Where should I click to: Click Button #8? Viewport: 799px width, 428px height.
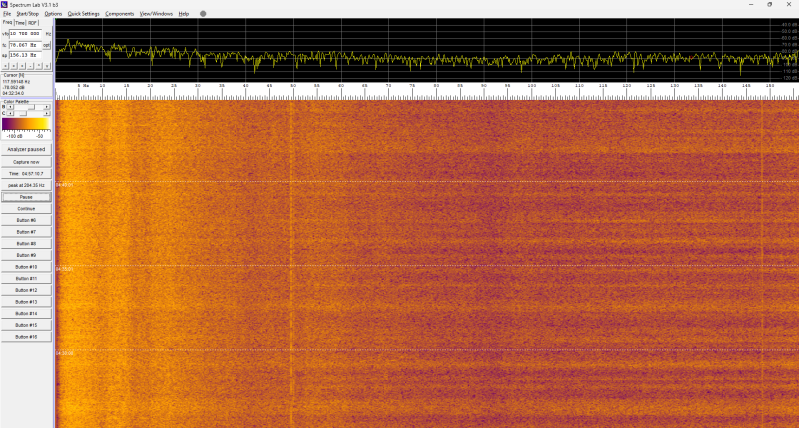(x=26, y=244)
